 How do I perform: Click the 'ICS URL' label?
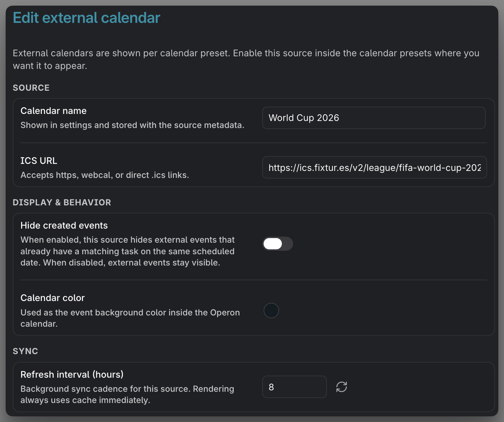point(39,161)
